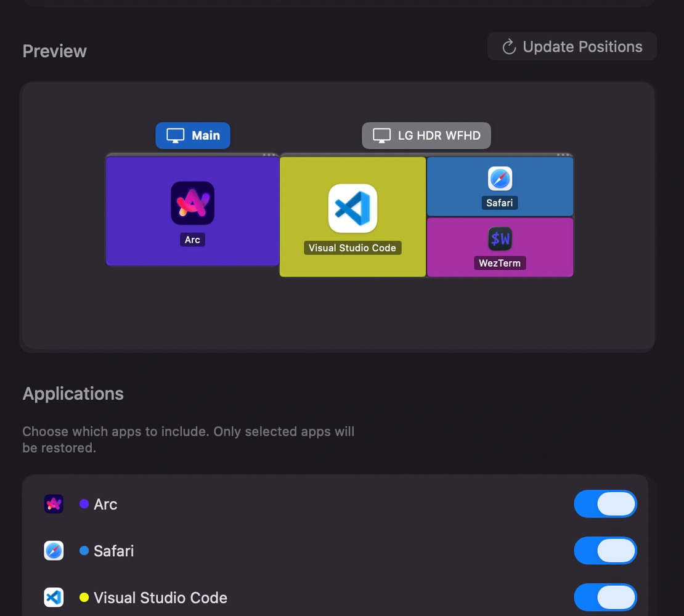The width and height of the screenshot is (684, 616).
Task: Select the LG HDR WFHD display label
Action: (x=426, y=136)
